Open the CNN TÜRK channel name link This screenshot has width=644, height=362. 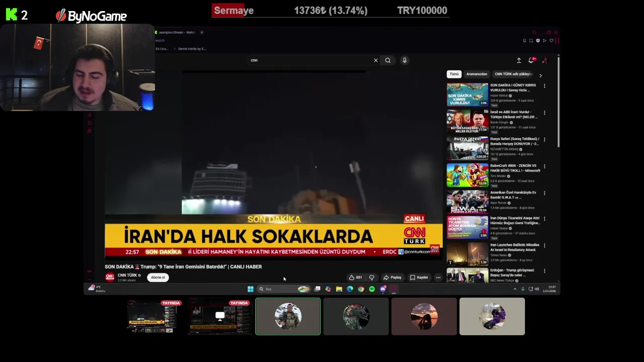(x=127, y=275)
